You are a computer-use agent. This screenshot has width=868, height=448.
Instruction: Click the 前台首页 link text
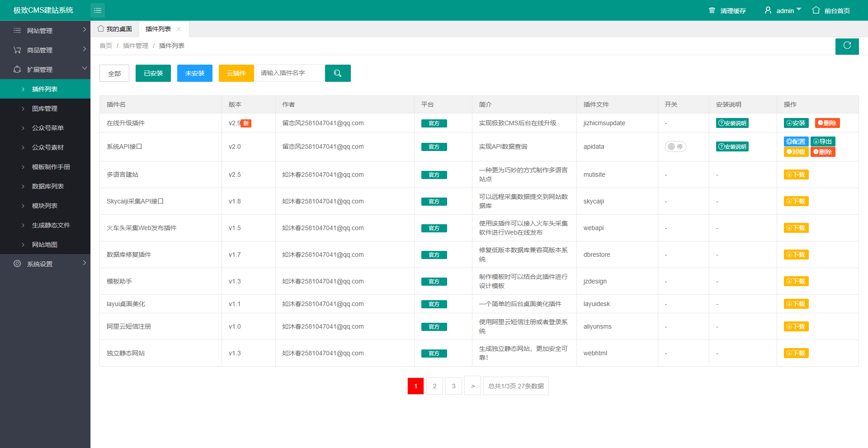(837, 11)
